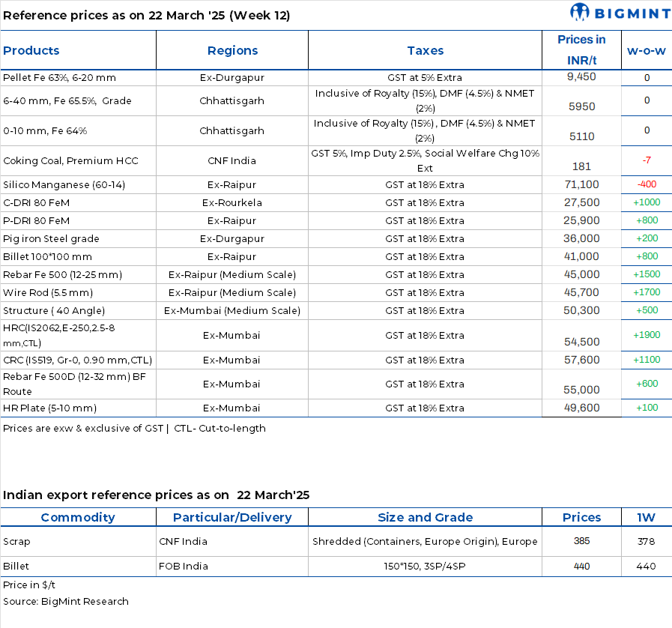Select the Pellet price 9,450 cell

pos(581,77)
